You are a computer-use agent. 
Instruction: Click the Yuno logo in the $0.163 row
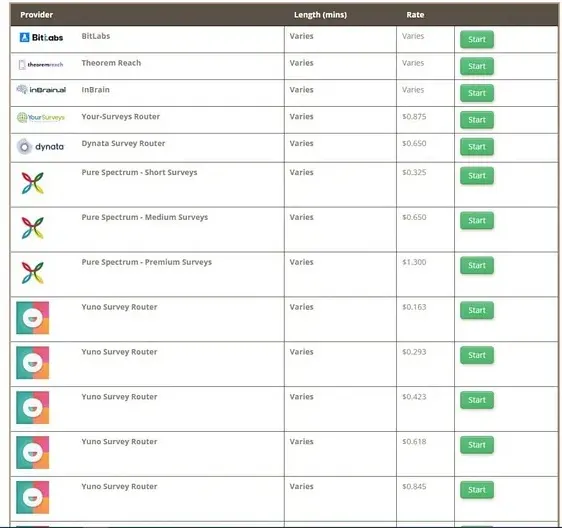(33, 318)
